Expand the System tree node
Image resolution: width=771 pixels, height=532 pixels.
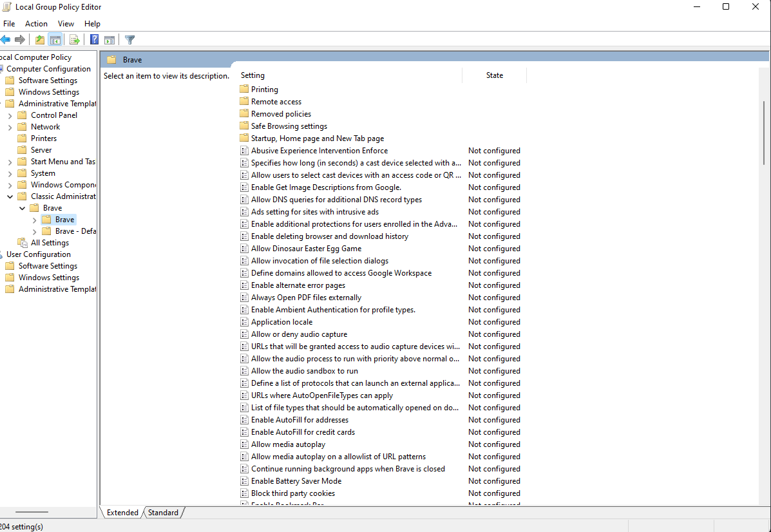click(10, 173)
